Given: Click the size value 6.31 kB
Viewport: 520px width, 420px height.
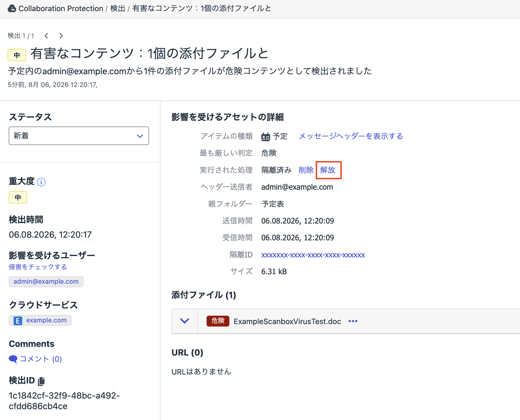Looking at the screenshot, I should pyautogui.click(x=274, y=272).
